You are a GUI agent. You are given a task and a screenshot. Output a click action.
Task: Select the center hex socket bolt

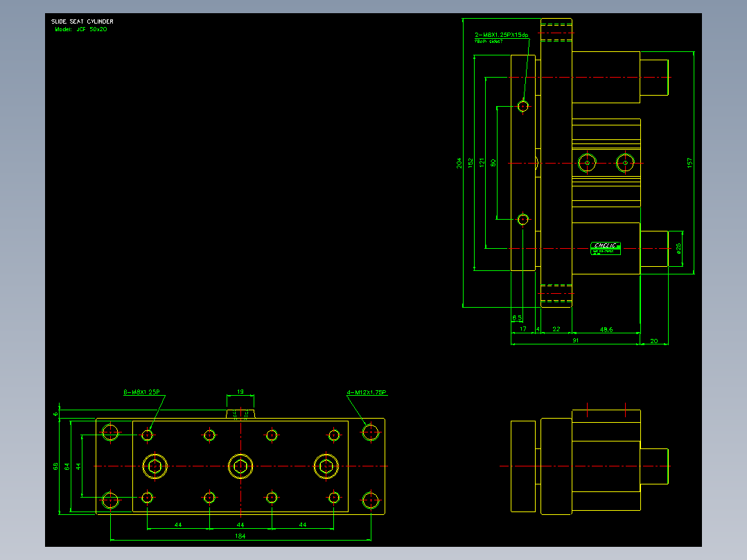[x=240, y=466]
